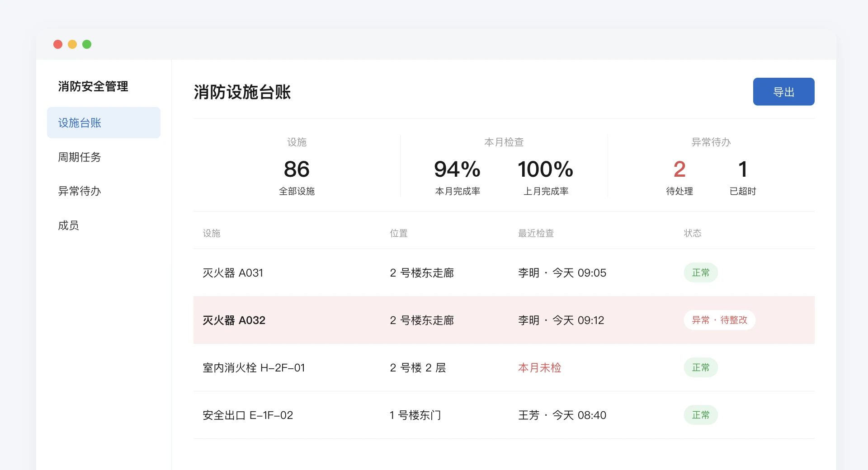Click the 本月检查 section label
The width and height of the screenshot is (868, 470).
click(504, 142)
